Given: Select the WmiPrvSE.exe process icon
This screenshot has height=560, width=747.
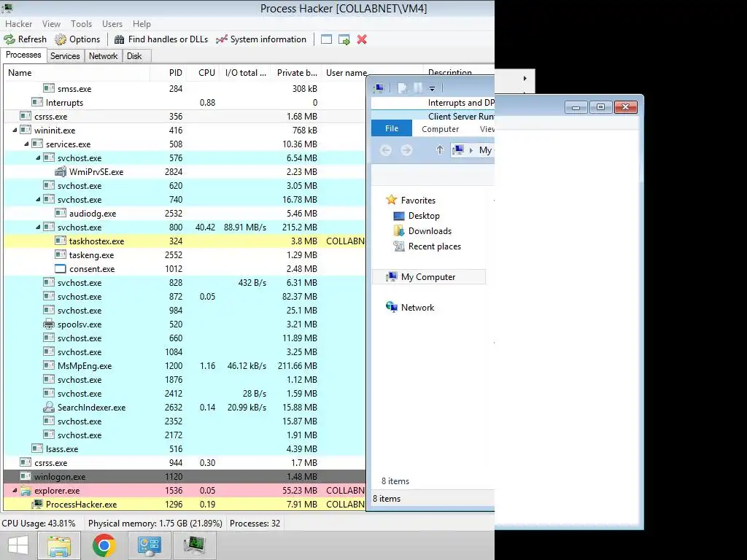Looking at the screenshot, I should [x=60, y=171].
